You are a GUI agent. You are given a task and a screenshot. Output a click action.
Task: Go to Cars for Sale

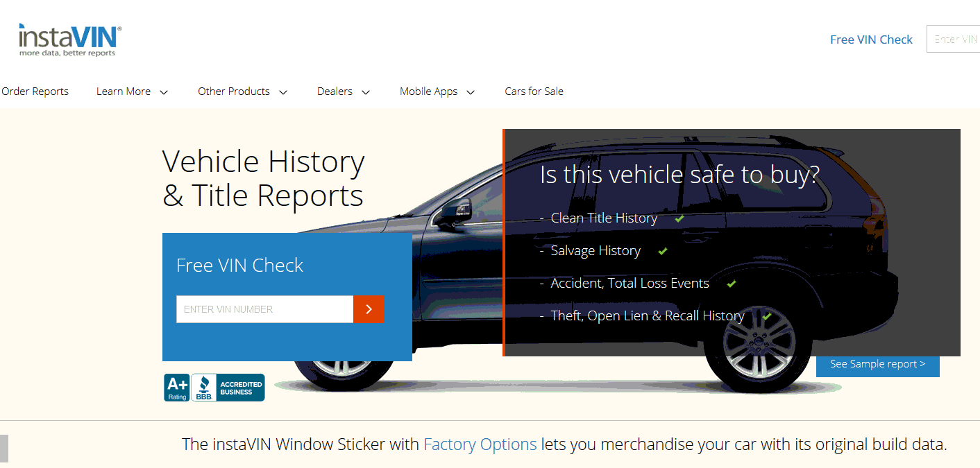pyautogui.click(x=534, y=92)
